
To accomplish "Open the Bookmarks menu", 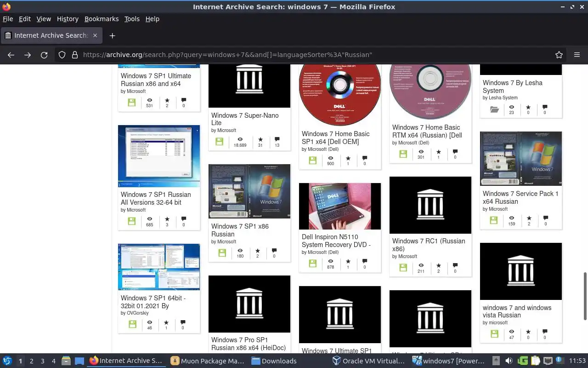I will [x=102, y=19].
